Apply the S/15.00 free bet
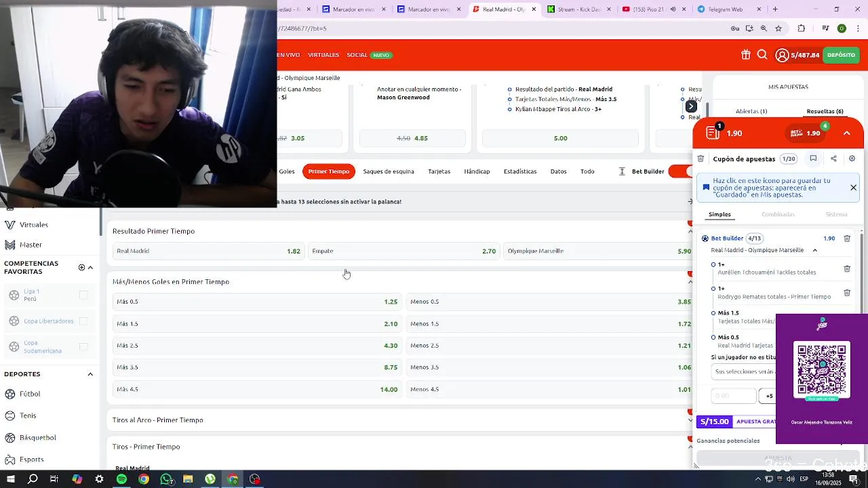 736,422
